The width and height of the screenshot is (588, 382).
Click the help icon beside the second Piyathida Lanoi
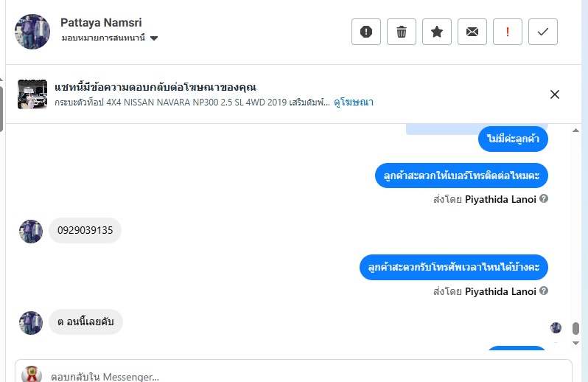[544, 291]
